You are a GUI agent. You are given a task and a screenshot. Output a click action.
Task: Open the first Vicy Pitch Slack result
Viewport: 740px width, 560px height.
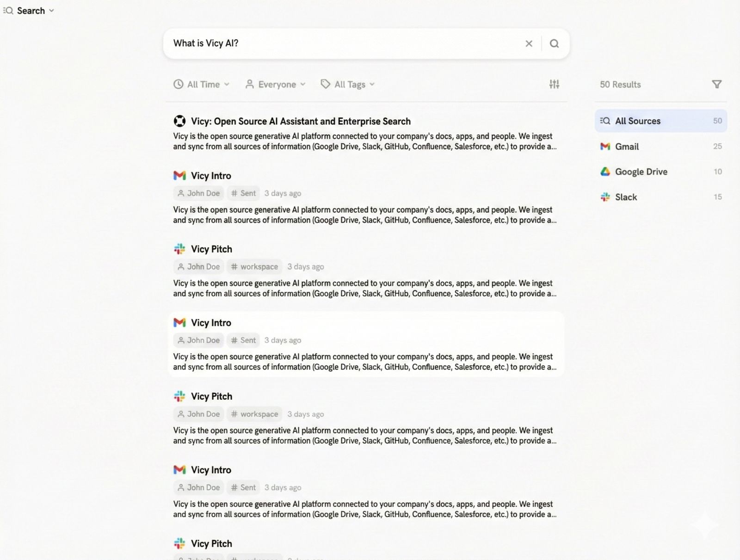point(211,249)
